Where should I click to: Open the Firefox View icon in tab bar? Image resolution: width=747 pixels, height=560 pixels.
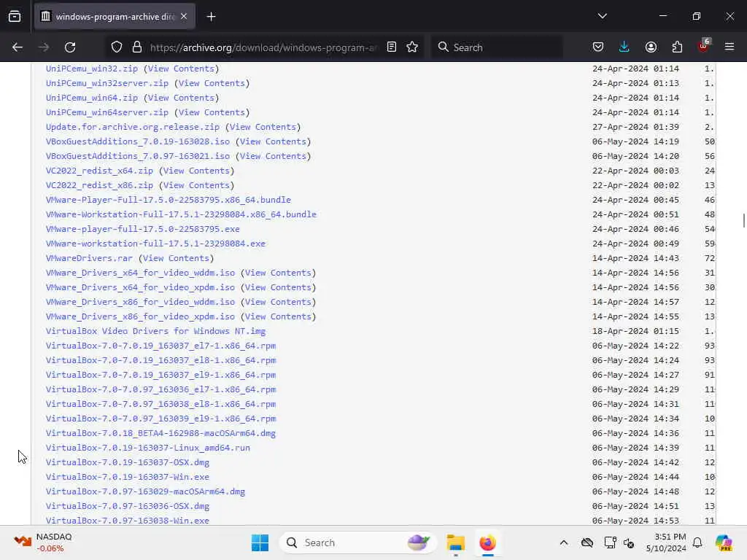point(15,17)
